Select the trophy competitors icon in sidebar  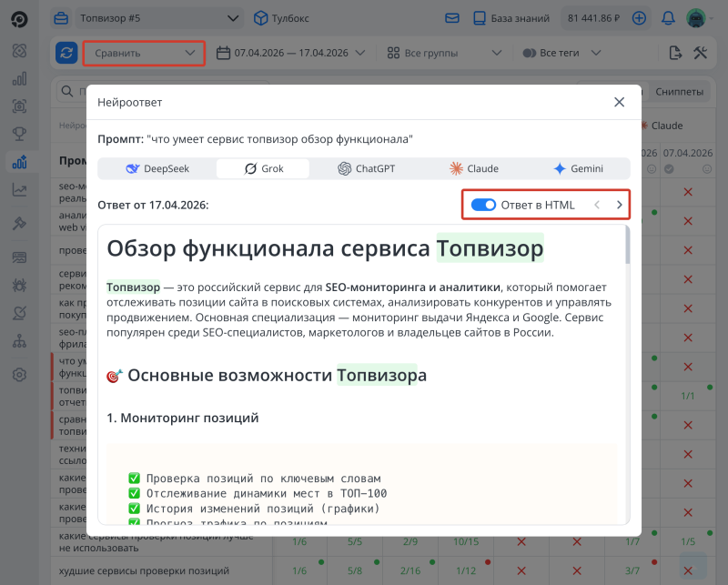pos(19,130)
